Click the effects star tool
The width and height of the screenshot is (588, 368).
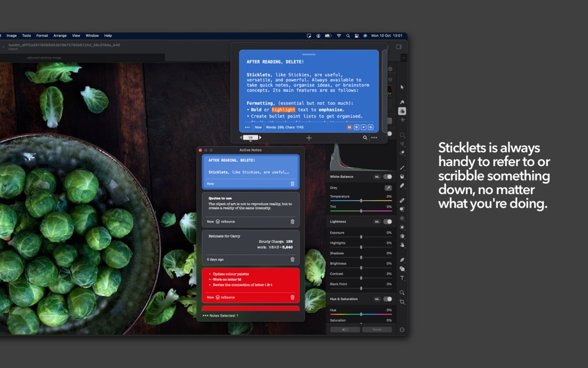pyautogui.click(x=402, y=120)
